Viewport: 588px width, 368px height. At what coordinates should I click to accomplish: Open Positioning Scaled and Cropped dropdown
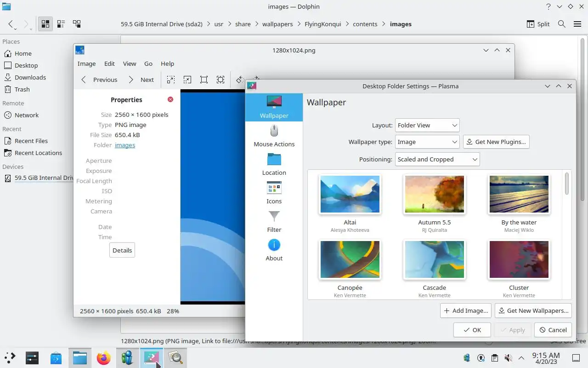[437, 159]
